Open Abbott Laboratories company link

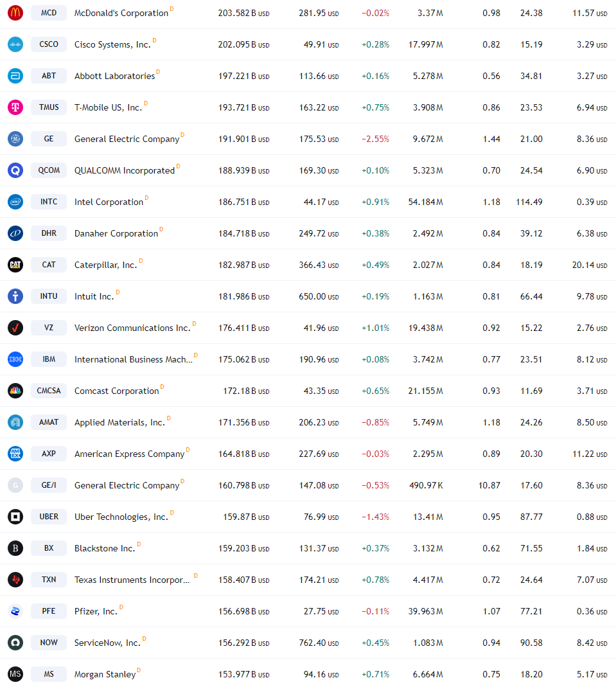(x=115, y=76)
